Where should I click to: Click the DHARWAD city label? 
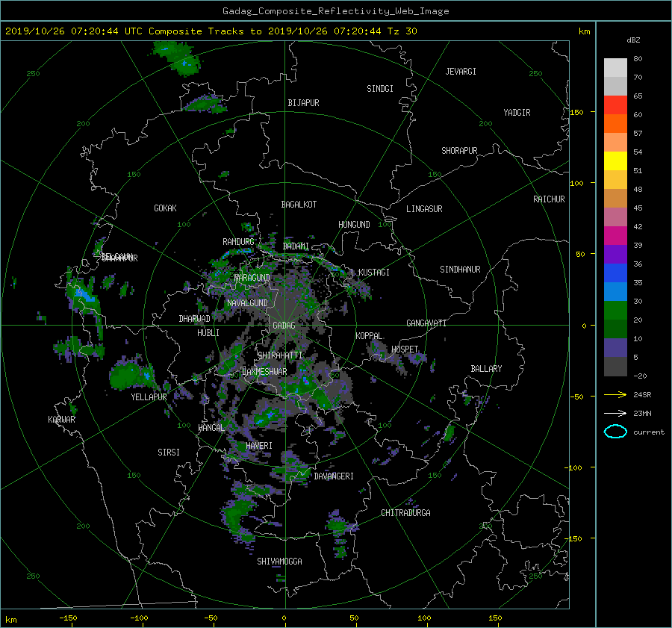pyautogui.click(x=195, y=319)
